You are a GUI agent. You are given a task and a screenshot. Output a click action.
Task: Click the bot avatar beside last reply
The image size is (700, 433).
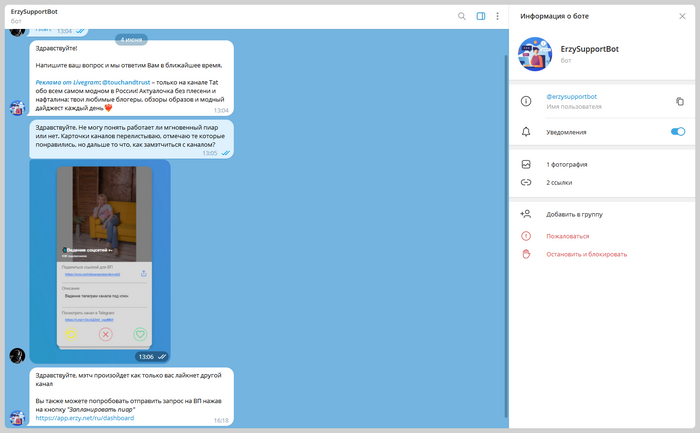coord(17,418)
